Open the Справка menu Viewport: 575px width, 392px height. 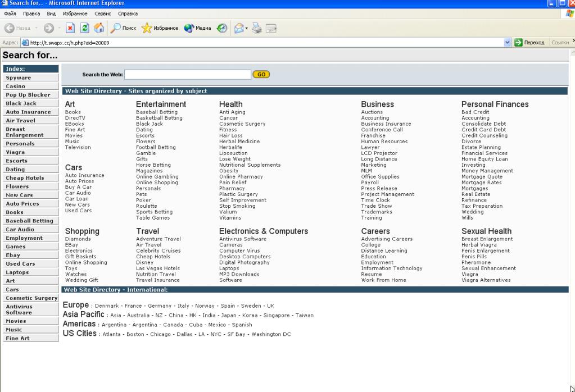click(x=128, y=13)
